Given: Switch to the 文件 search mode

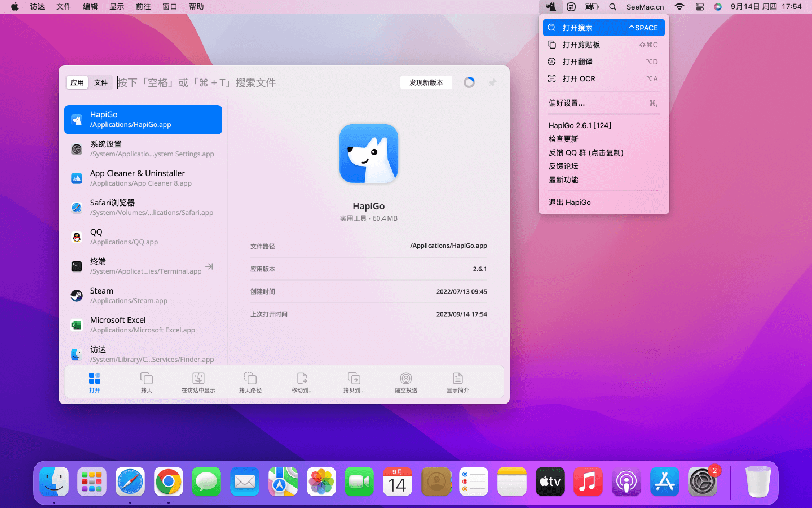Looking at the screenshot, I should click(x=101, y=82).
